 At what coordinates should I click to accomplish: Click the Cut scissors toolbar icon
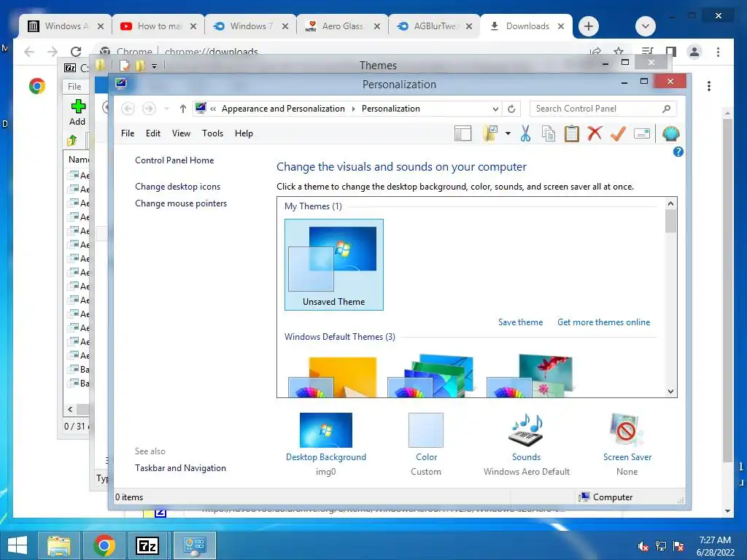525,134
